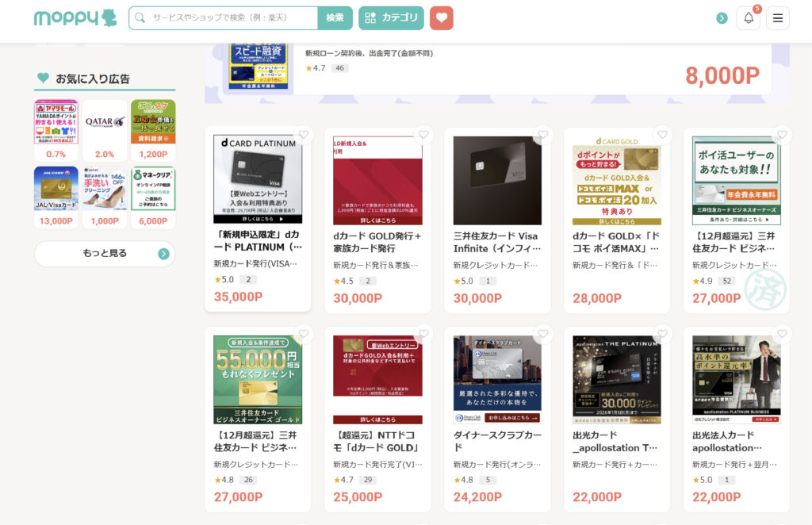Toggle favorite heart on dカード PLATINUM card
812x525 pixels.
coord(304,135)
